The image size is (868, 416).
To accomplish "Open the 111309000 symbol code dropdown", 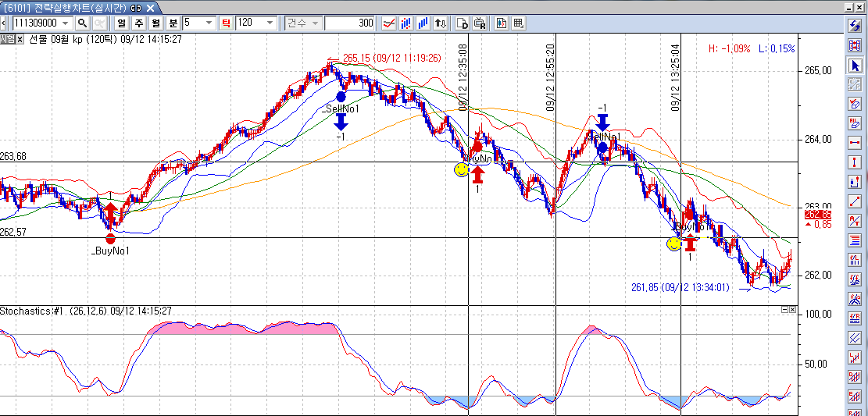I will (66, 23).
